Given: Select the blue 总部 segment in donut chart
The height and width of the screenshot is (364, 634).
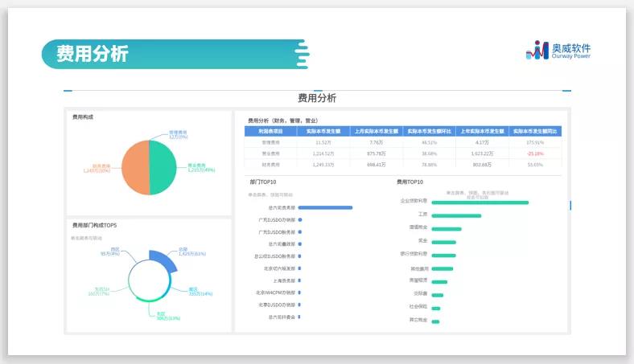Looking at the screenshot, I should (x=164, y=260).
